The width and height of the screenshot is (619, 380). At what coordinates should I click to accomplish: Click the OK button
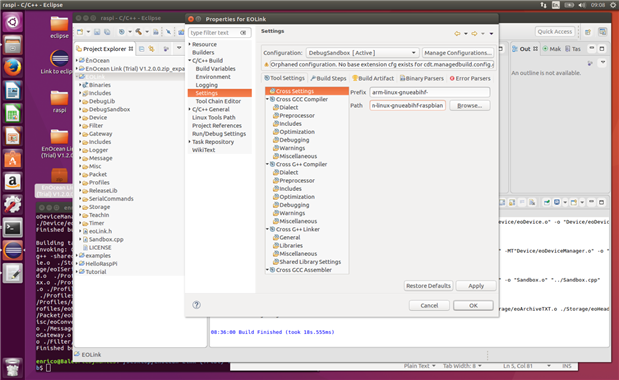click(473, 305)
